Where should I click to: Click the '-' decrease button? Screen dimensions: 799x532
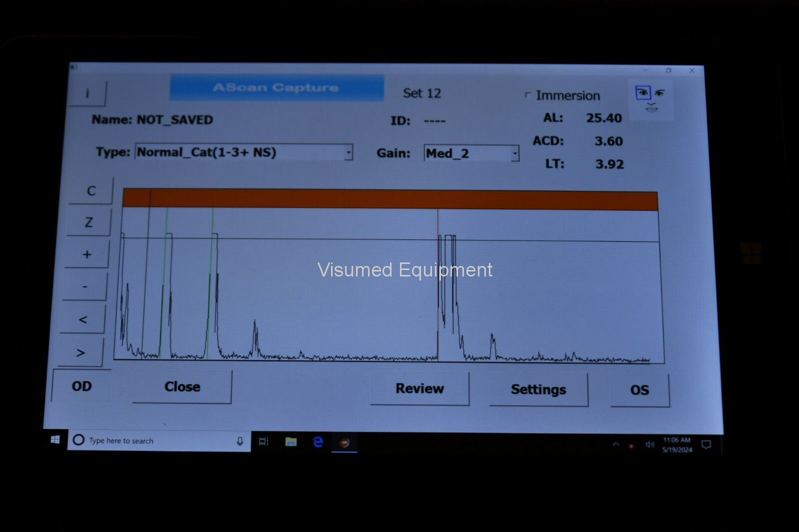pos(85,286)
